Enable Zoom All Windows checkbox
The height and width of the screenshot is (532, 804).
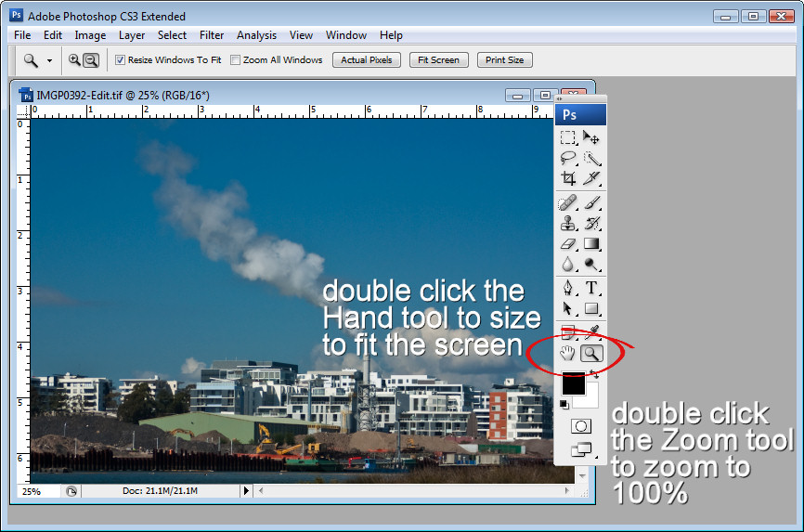(x=236, y=60)
